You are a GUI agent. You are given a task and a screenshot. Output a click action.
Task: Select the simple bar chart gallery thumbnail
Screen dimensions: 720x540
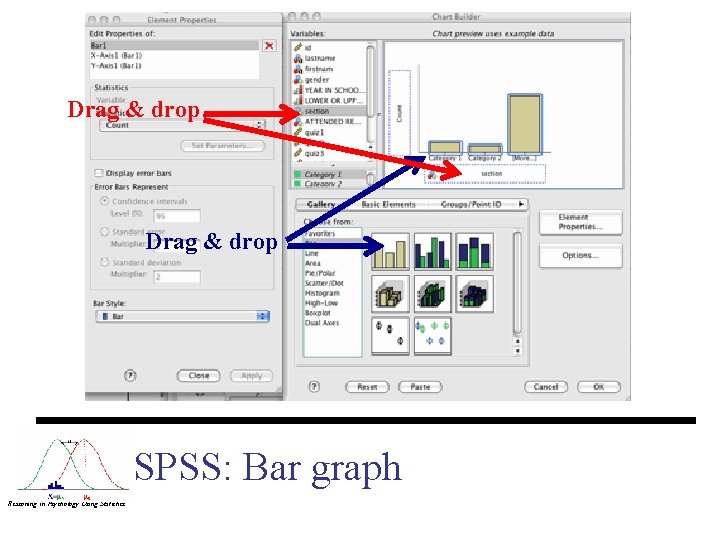tap(390, 251)
